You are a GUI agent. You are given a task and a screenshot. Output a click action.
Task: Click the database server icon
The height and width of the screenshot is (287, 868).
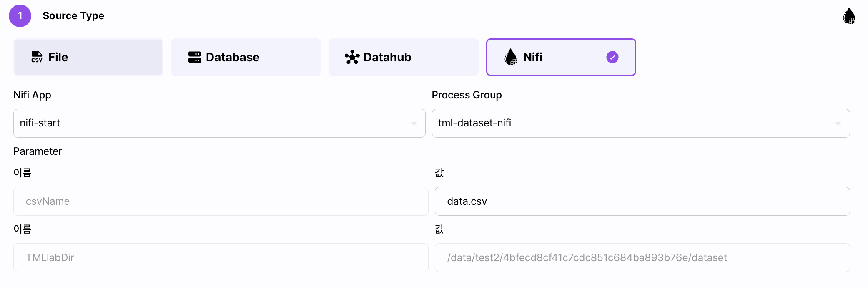coord(194,57)
